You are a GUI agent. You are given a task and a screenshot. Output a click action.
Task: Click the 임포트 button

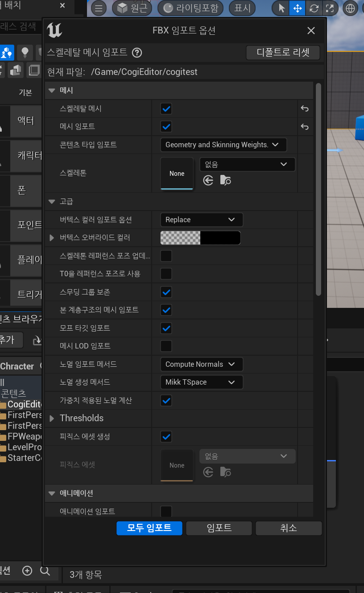(x=219, y=528)
